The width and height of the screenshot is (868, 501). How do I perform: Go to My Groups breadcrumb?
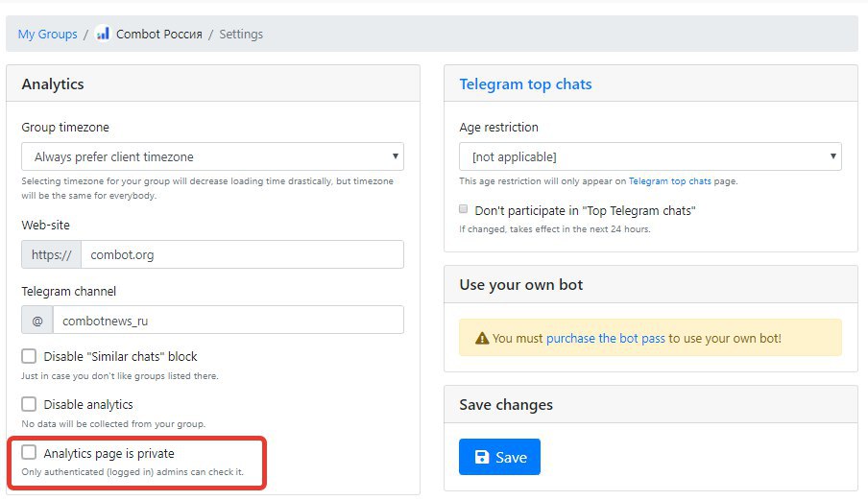coord(48,34)
